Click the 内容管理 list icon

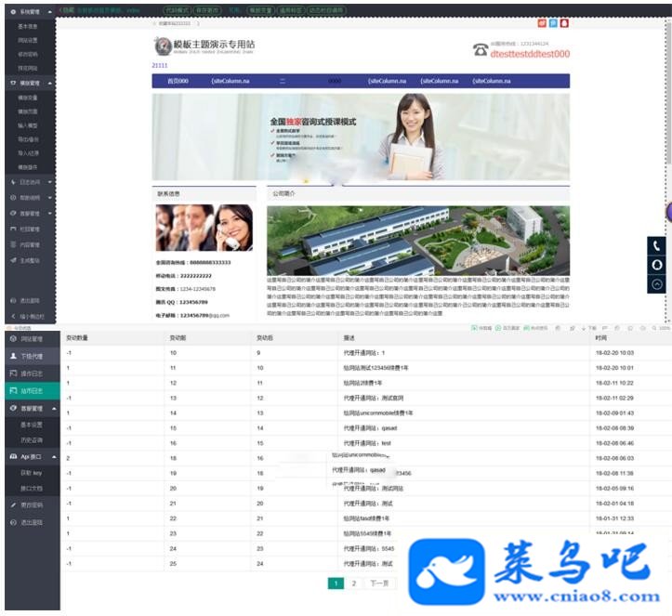13,244
